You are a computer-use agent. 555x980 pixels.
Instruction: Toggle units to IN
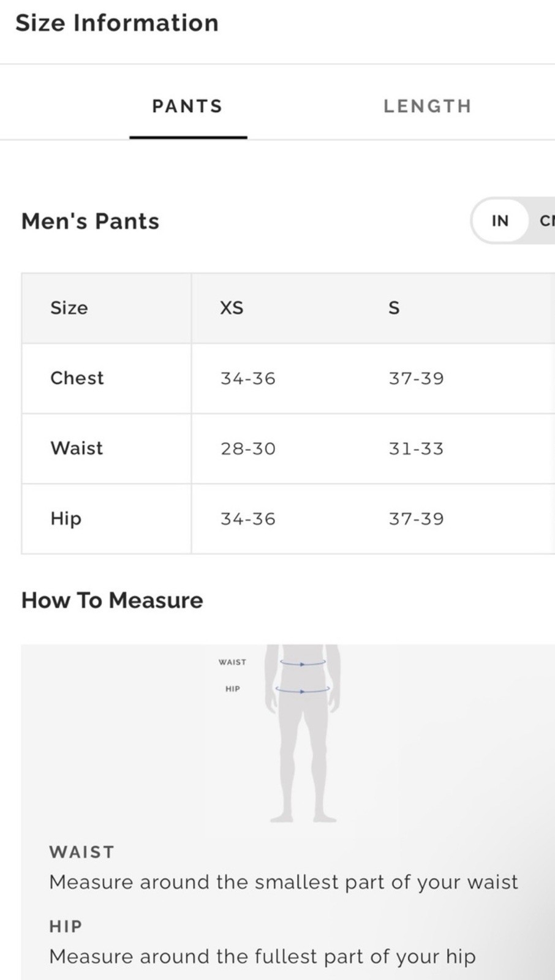[500, 221]
